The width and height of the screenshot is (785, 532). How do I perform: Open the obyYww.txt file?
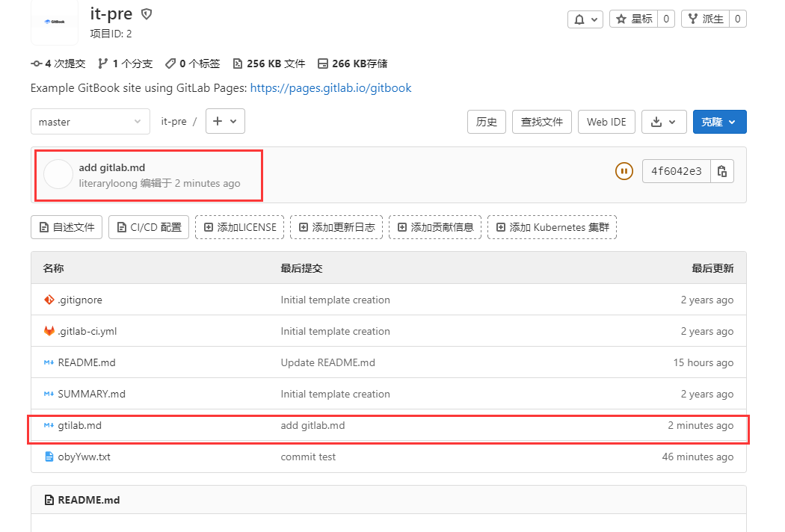[84, 457]
